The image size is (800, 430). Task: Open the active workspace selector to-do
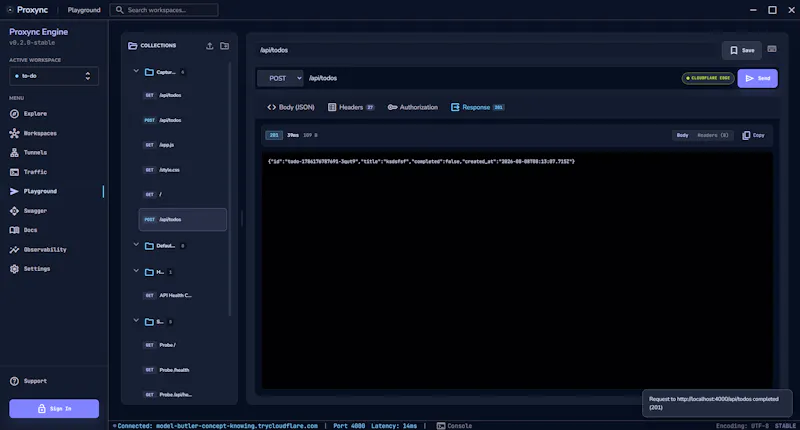(54, 76)
